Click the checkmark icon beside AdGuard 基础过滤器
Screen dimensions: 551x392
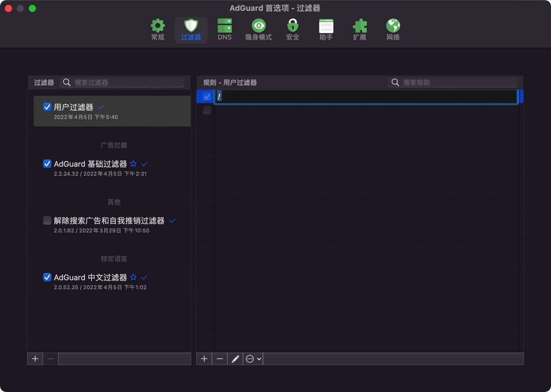144,164
